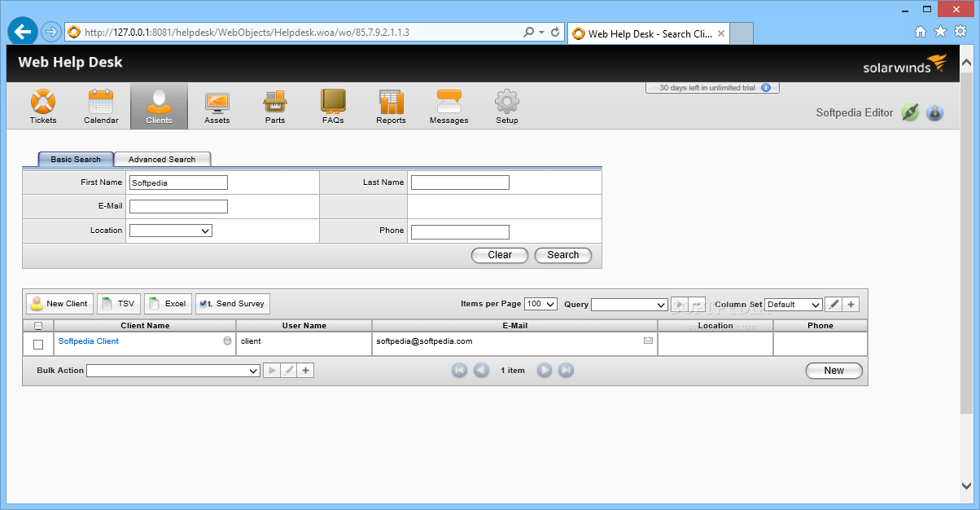
Task: Click the browser forward arrow button
Action: coord(50,32)
